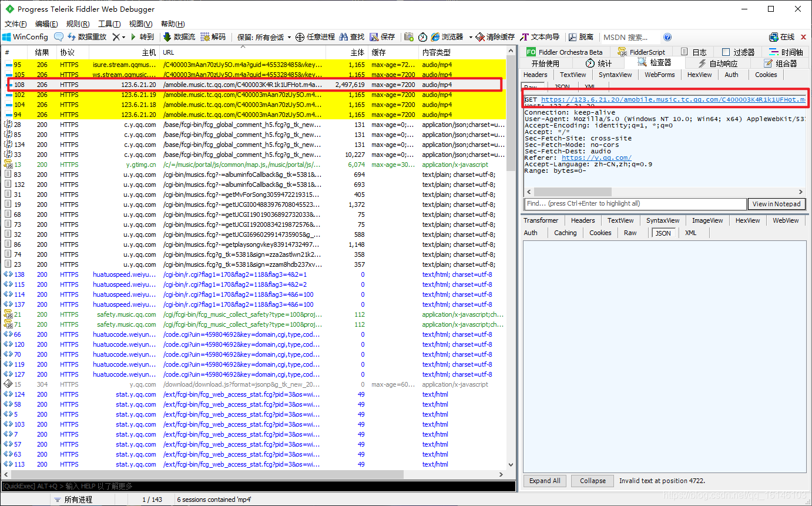Click 清除缓存 clear cache
This screenshot has height=506, width=812.
click(x=495, y=36)
